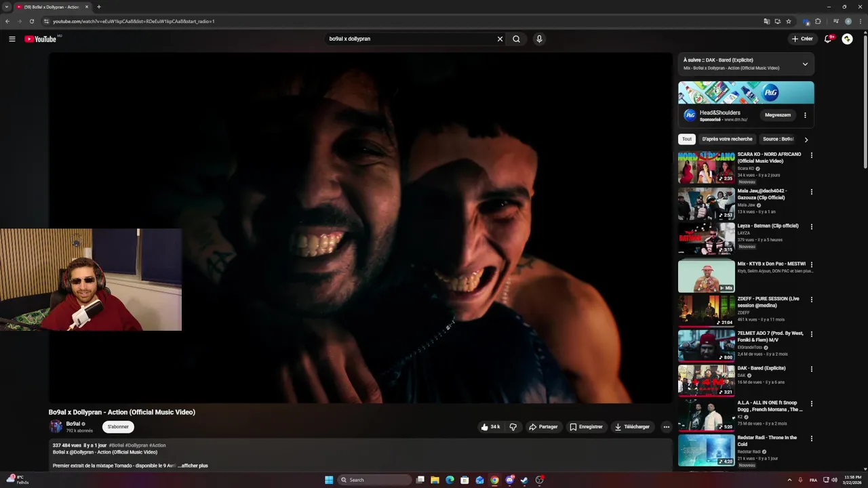Dislike the video with thumbs down
The height and width of the screenshot is (488, 868).
(513, 427)
